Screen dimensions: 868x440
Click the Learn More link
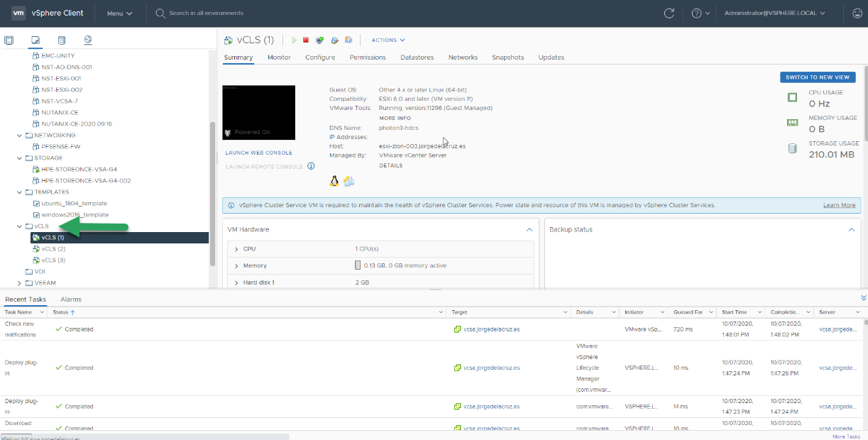[x=839, y=205]
